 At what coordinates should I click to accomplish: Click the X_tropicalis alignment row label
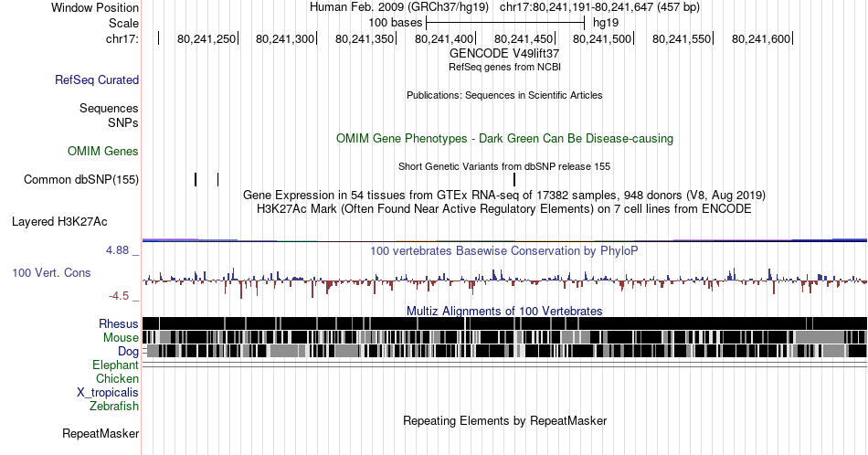pyautogui.click(x=108, y=393)
